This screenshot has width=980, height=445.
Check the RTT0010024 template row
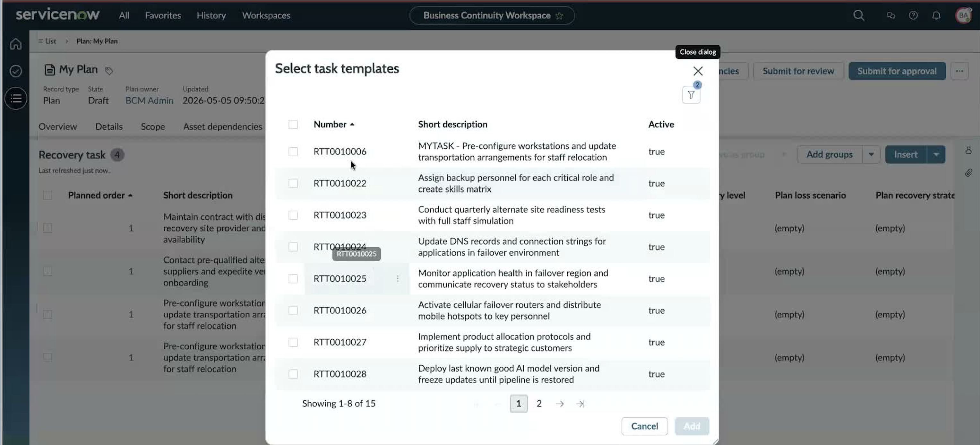click(293, 247)
